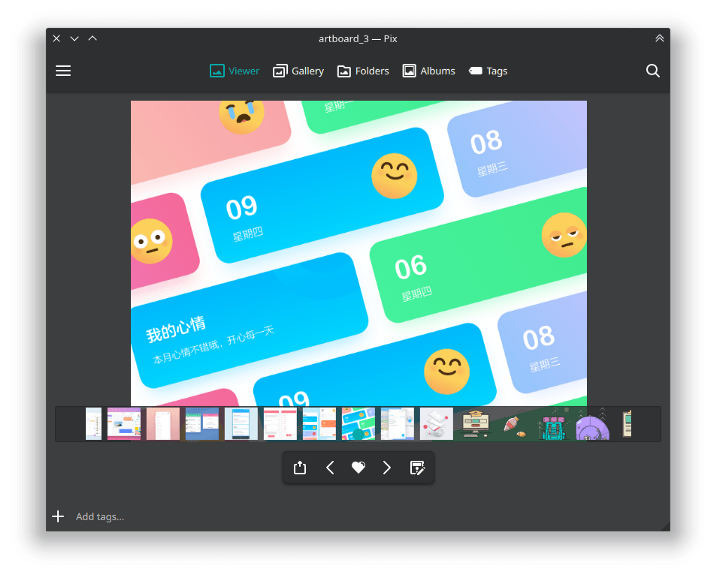This screenshot has height=577, width=716.
Task: Select the computer monitor illustration thumbnail
Action: (475, 424)
